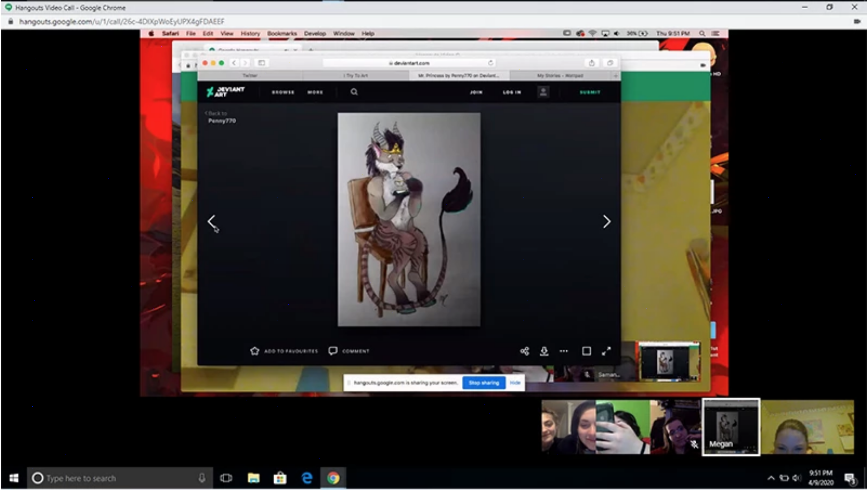This screenshot has height=490, width=868.
Task: Click Safari back navigation arrow
Action: point(234,63)
